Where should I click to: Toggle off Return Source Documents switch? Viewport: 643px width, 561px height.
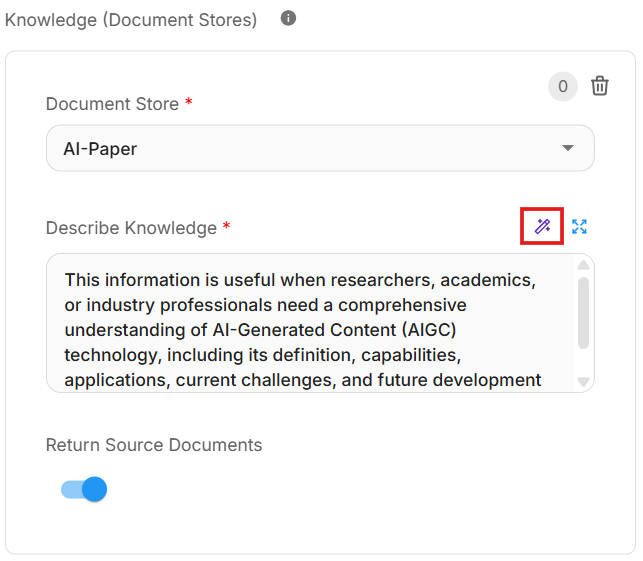pos(85,489)
